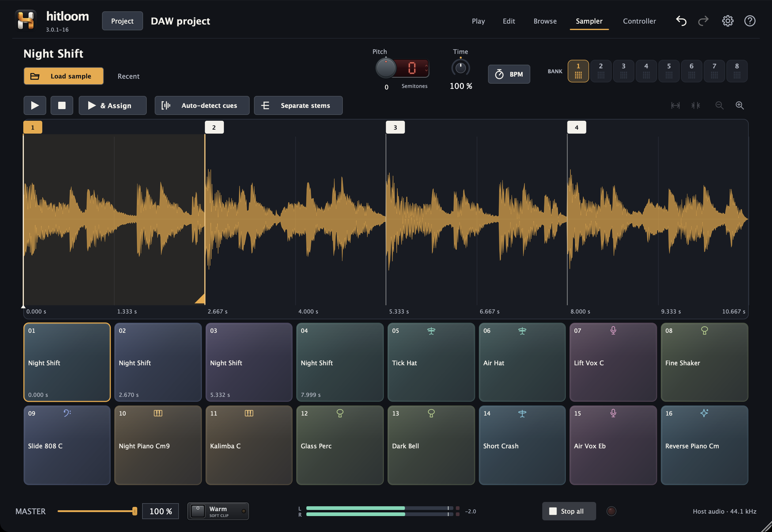Stop sample playback with square button

pyautogui.click(x=62, y=105)
